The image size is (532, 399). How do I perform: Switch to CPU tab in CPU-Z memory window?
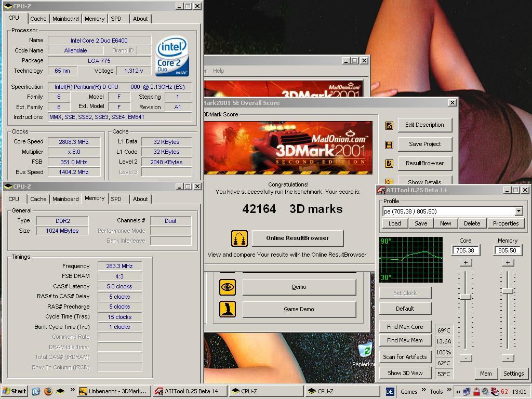click(14, 199)
